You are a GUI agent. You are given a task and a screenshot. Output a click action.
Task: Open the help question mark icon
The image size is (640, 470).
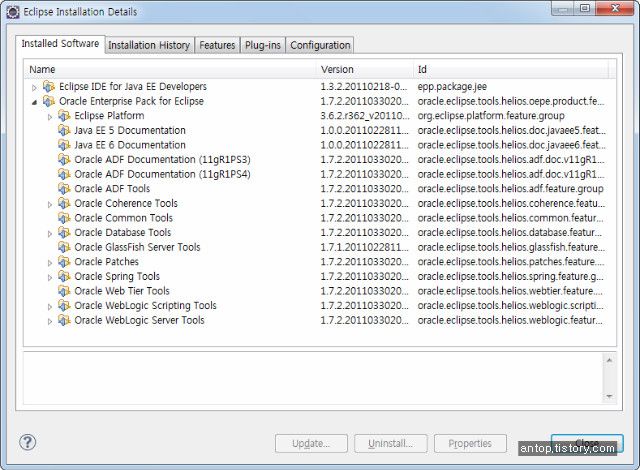tap(28, 442)
